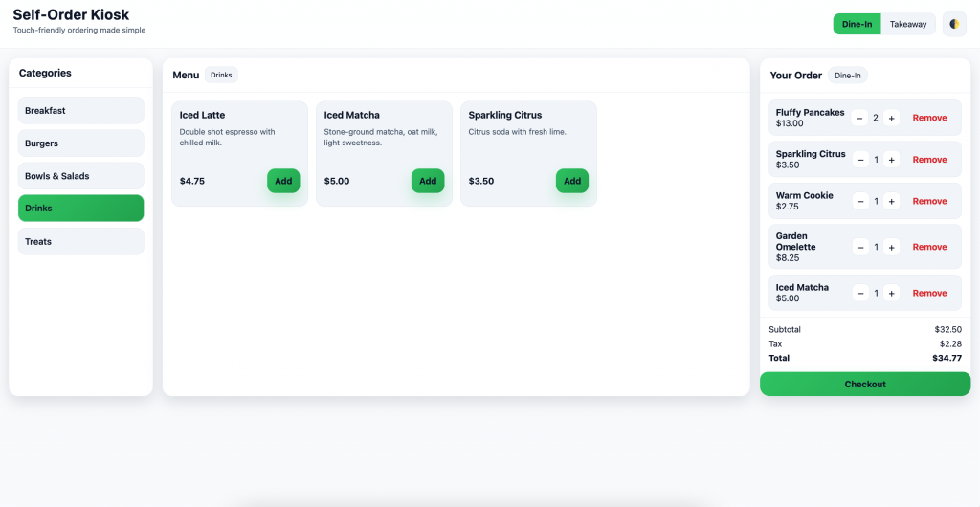Increase Fluffy Pancakes quantity with plus
Image resolution: width=980 pixels, height=507 pixels.
coord(892,119)
